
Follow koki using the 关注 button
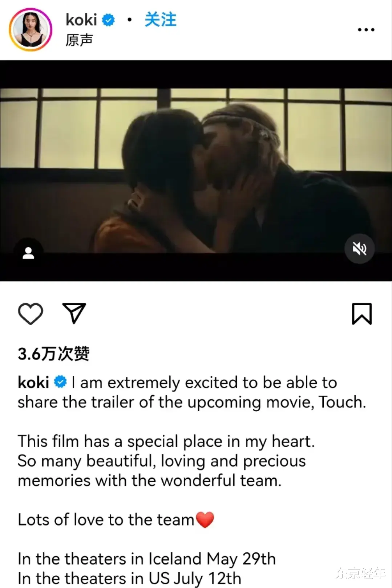(160, 20)
